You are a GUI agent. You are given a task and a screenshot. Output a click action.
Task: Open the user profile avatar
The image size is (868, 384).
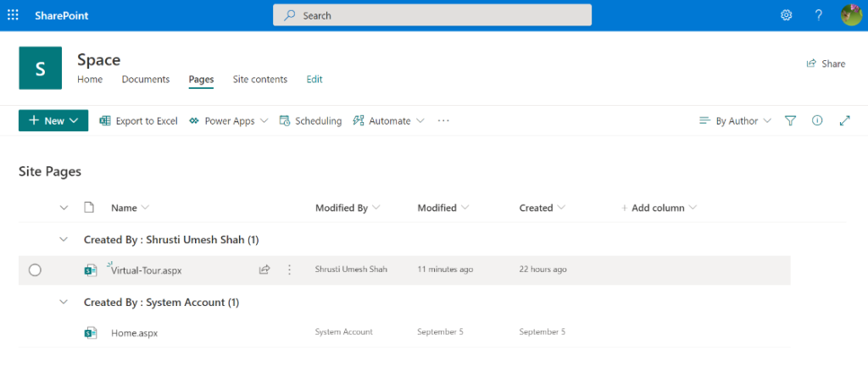point(851,15)
